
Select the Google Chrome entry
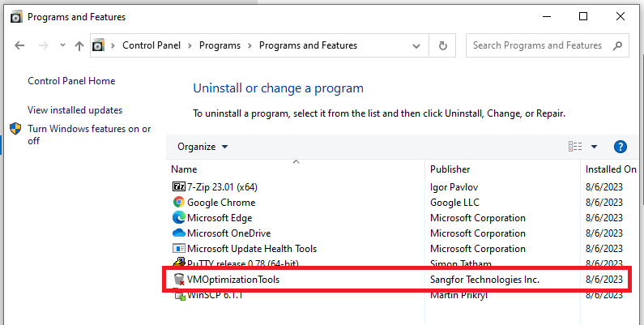221,202
